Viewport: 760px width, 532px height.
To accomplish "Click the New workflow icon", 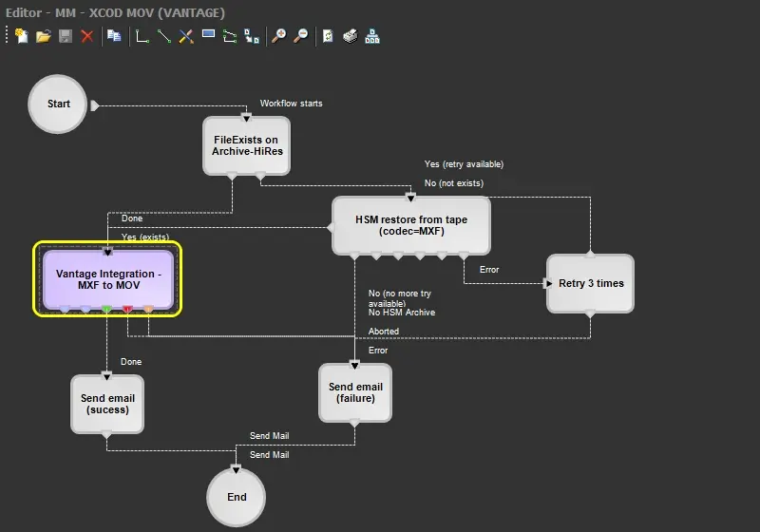I will pyautogui.click(x=21, y=36).
